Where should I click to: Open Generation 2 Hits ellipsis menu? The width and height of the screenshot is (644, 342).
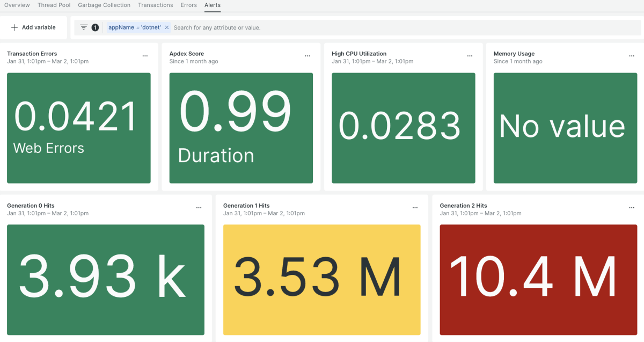coord(632,208)
